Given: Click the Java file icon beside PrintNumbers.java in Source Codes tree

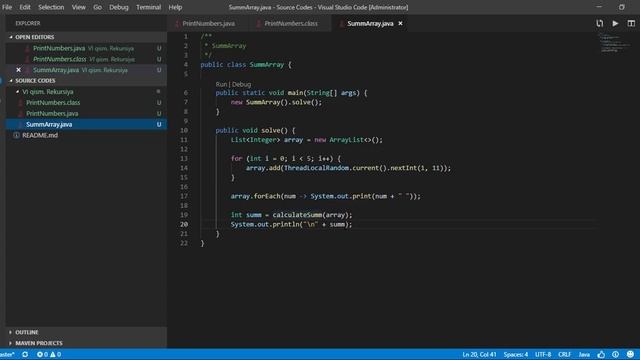Looking at the screenshot, I should point(20,113).
